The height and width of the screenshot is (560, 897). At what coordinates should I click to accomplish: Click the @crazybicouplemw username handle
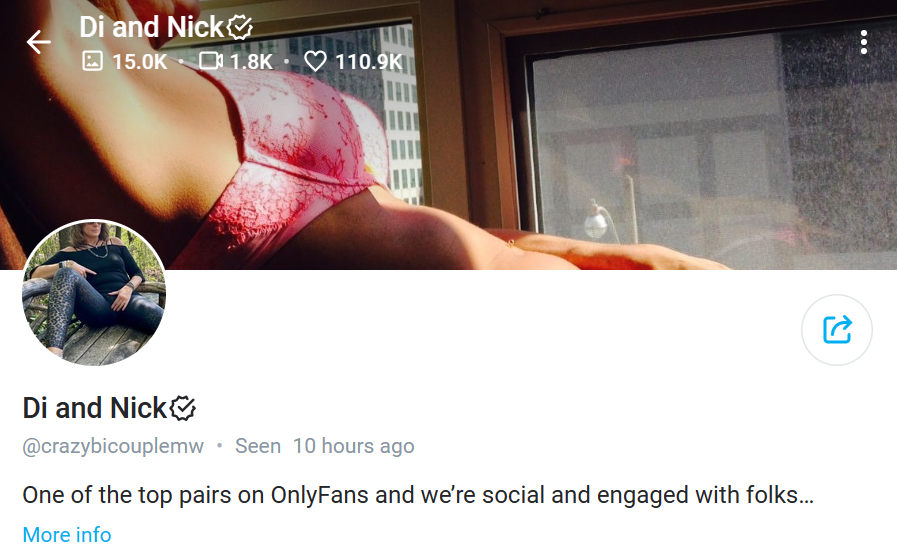[113, 446]
